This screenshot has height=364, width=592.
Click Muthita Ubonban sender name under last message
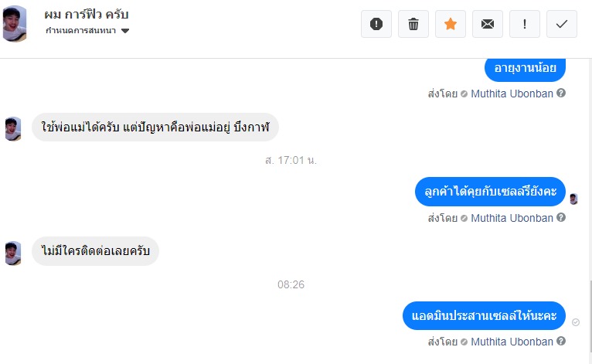pos(512,342)
